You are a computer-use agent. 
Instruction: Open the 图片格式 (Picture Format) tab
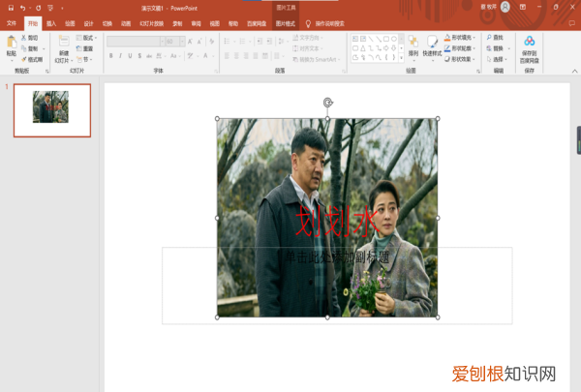(x=286, y=23)
